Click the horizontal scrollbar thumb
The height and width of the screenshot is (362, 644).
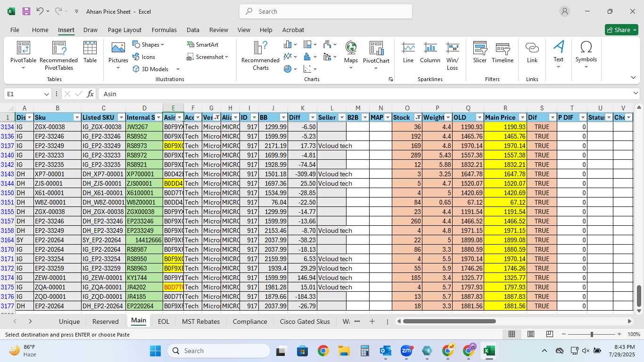[449, 321]
